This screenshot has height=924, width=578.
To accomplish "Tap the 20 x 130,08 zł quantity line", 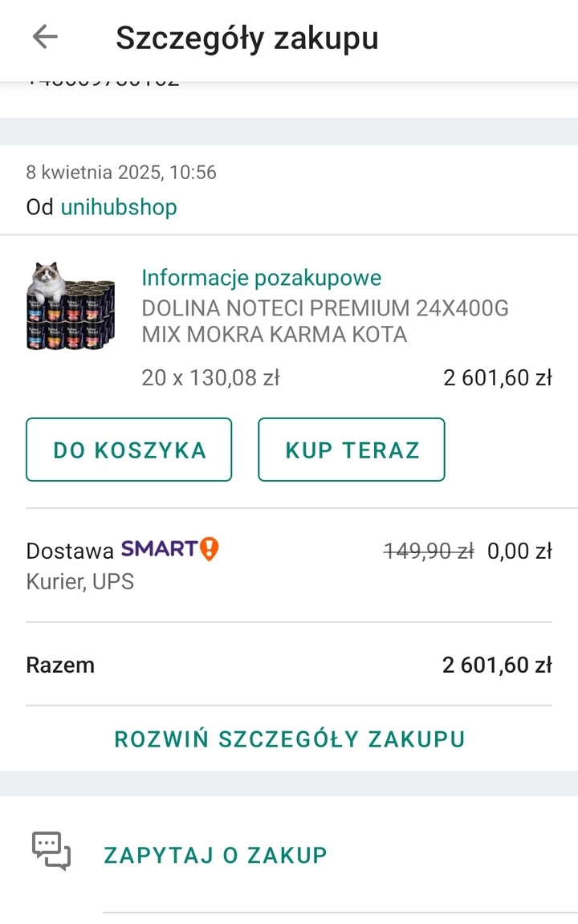I will tap(210, 378).
